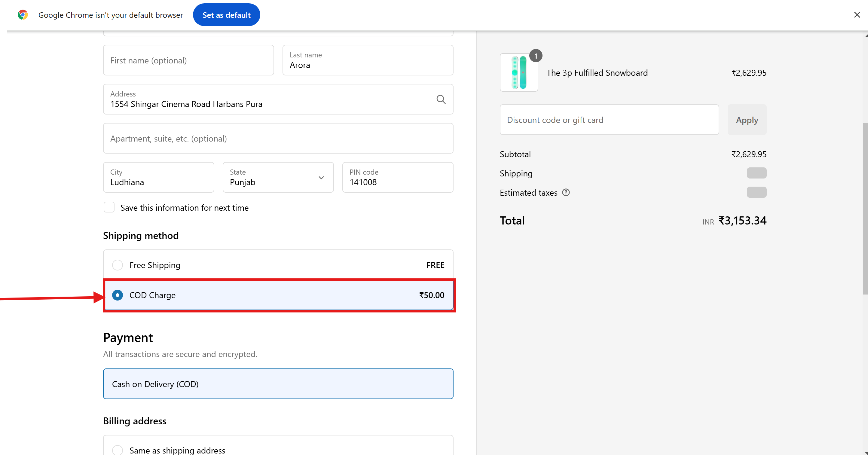The image size is (868, 455).
Task: Click the Apartment, suite, etc. field
Action: tap(278, 139)
